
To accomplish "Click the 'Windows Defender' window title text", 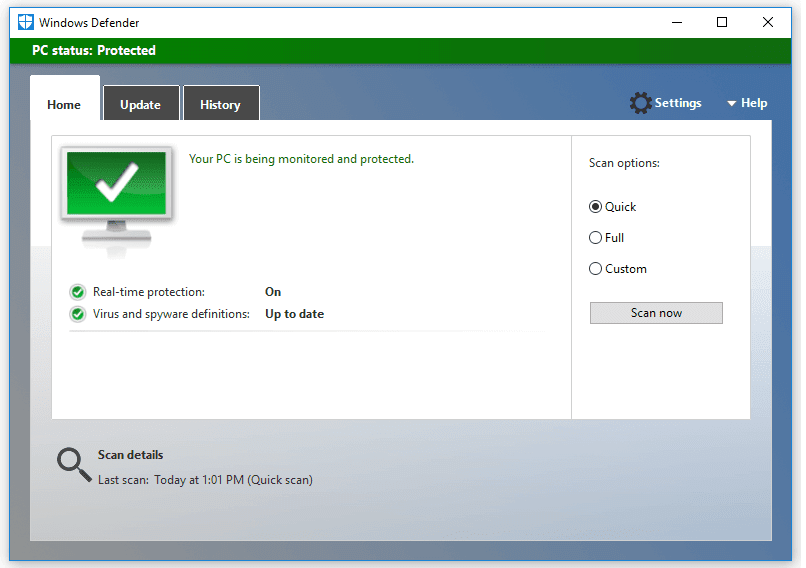I will coord(89,23).
